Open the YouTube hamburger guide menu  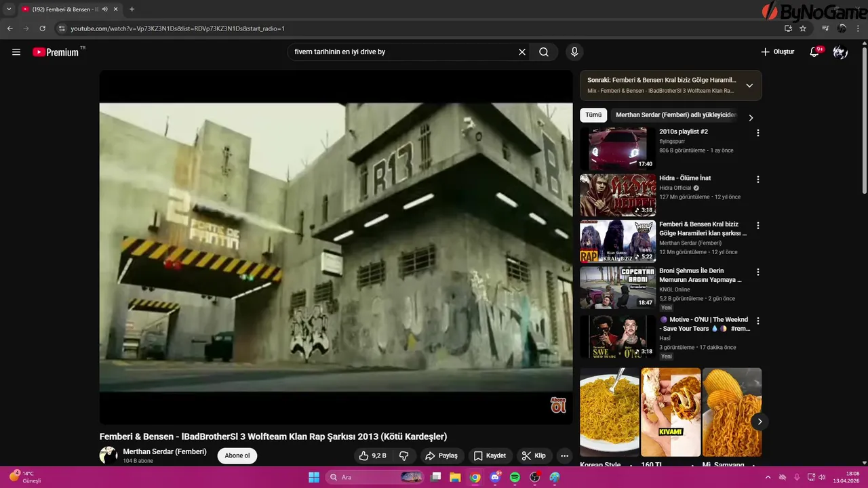pyautogui.click(x=16, y=52)
